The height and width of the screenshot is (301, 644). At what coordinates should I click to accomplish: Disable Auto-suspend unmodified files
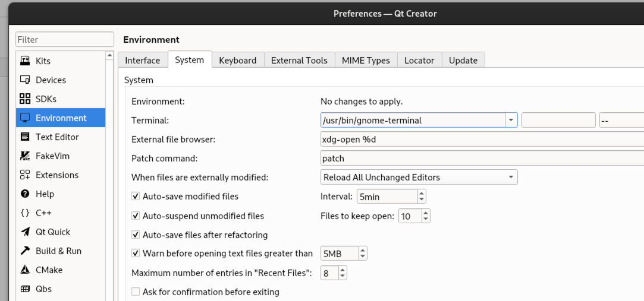point(136,216)
